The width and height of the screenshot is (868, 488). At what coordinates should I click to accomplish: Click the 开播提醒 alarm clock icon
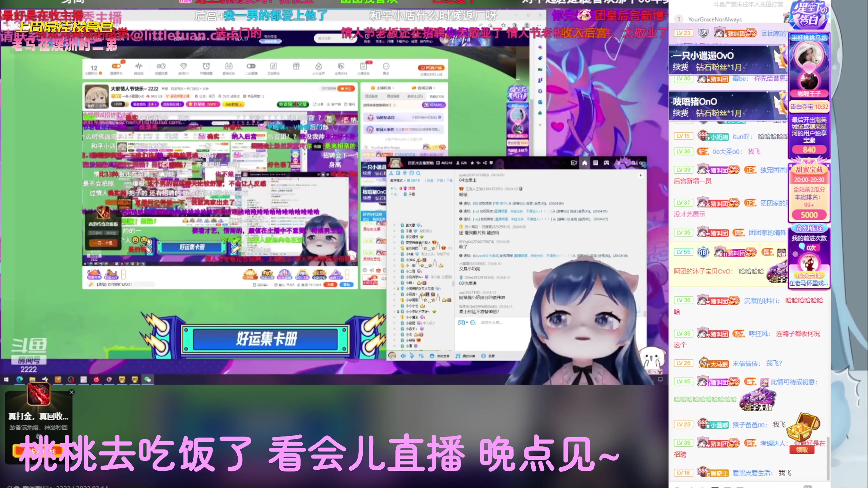[206, 66]
